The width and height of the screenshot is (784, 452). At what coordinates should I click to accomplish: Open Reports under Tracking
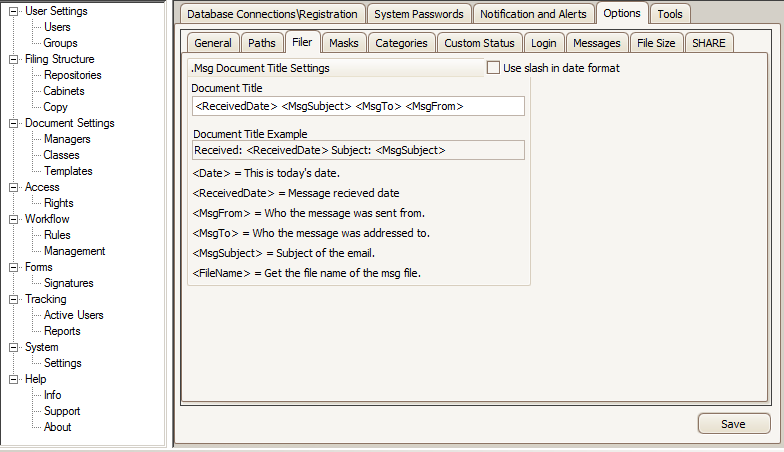[62, 331]
